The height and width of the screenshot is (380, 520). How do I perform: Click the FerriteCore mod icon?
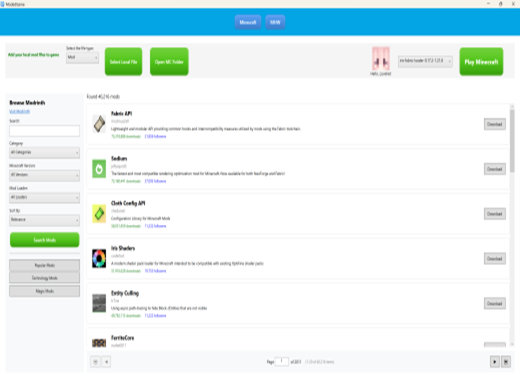[99, 343]
